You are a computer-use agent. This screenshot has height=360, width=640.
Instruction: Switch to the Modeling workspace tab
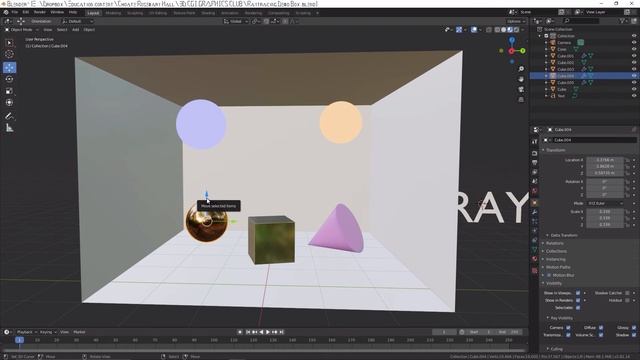[x=113, y=13]
